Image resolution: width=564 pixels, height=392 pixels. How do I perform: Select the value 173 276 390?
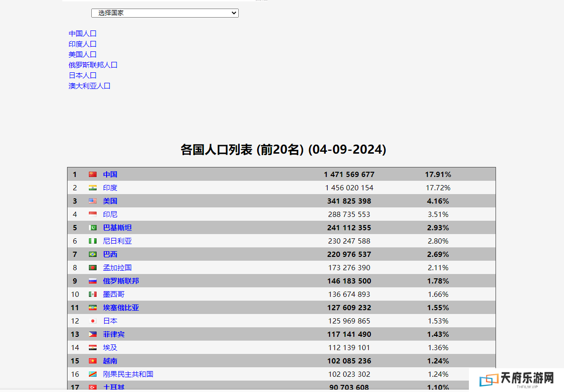tap(349, 267)
